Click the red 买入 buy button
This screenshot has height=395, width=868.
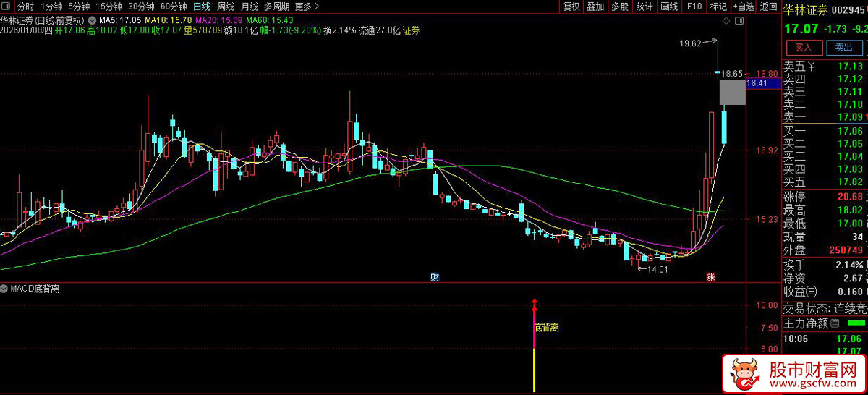pyautogui.click(x=804, y=48)
